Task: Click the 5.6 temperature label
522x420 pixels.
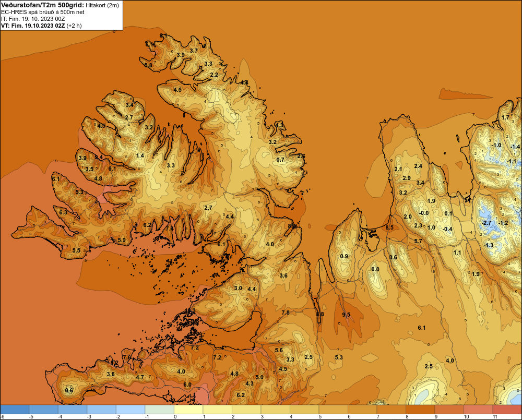Action: click(279, 350)
